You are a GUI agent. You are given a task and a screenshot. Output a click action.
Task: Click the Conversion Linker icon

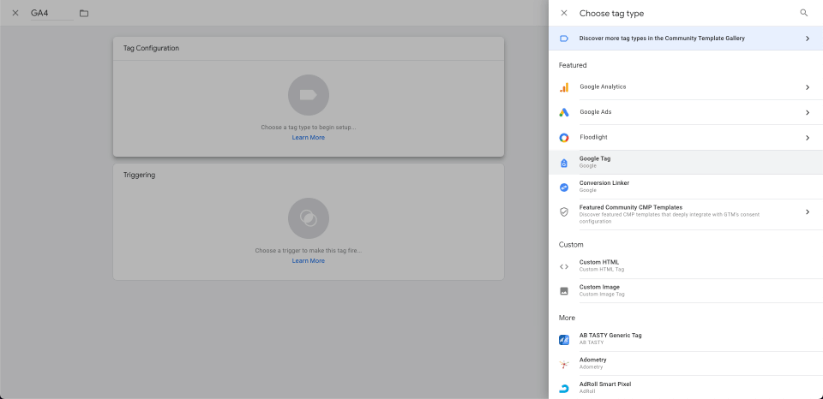564,187
